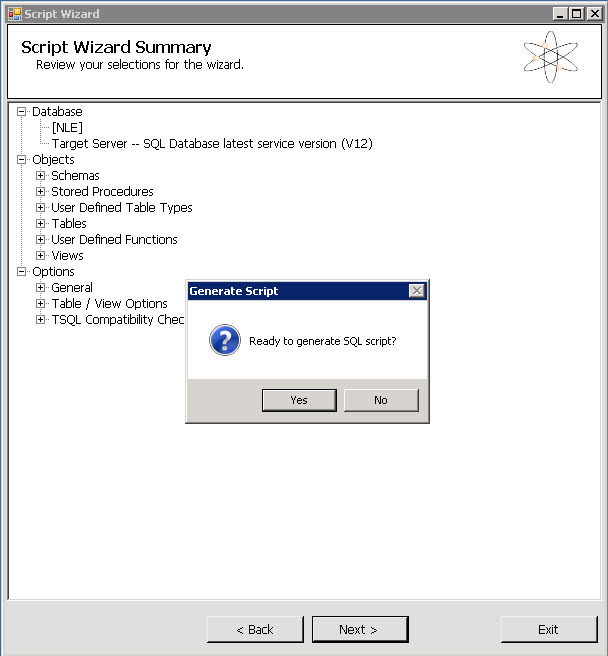Screen dimensions: 608x656
Task: Click the Script Wizard title bar icon
Action: [14, 14]
